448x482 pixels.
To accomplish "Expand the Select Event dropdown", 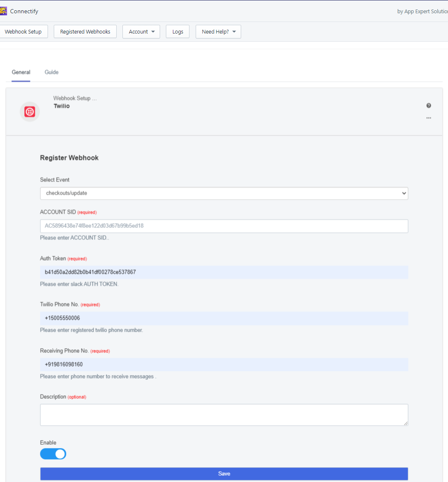I will (x=224, y=193).
